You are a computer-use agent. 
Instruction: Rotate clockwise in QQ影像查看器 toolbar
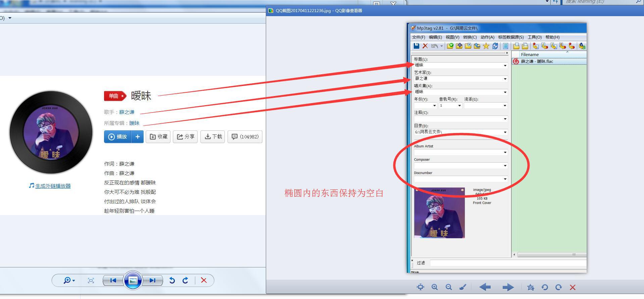[x=558, y=287]
